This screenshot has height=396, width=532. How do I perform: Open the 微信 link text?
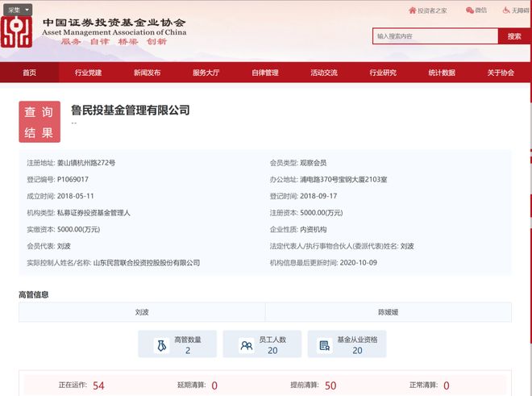point(480,10)
